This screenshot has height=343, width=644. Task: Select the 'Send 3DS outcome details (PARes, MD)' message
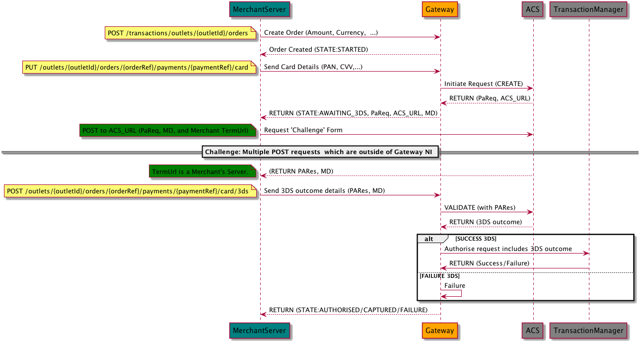[x=324, y=190]
